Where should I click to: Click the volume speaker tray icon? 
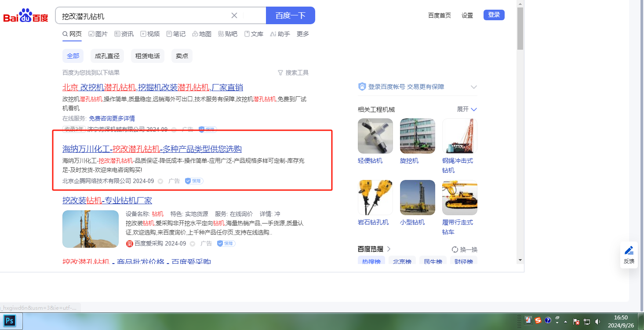(598, 322)
